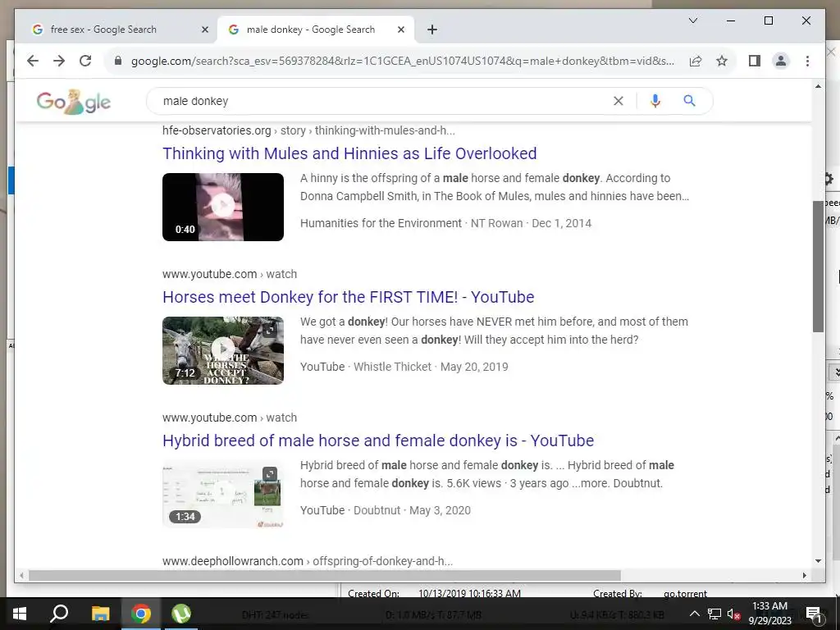Play the 1:34 Doubtnut video thumbnail
840x630 pixels.
(223, 494)
